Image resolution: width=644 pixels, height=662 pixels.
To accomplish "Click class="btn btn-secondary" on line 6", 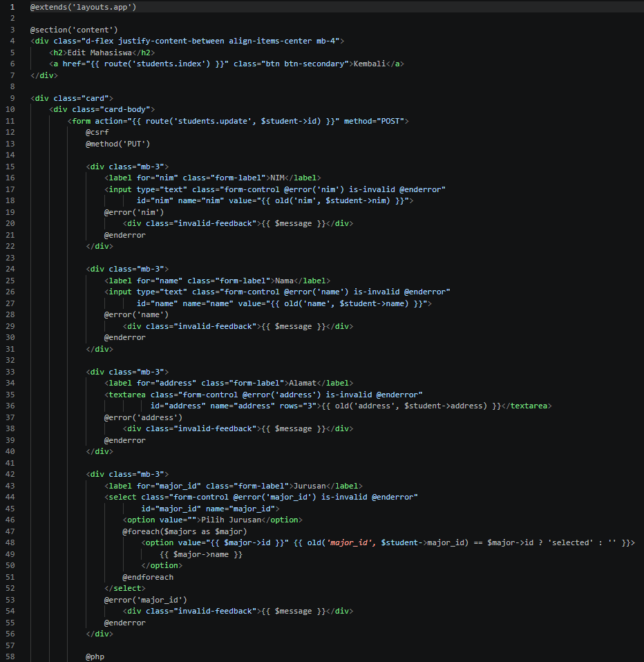I will (292, 64).
